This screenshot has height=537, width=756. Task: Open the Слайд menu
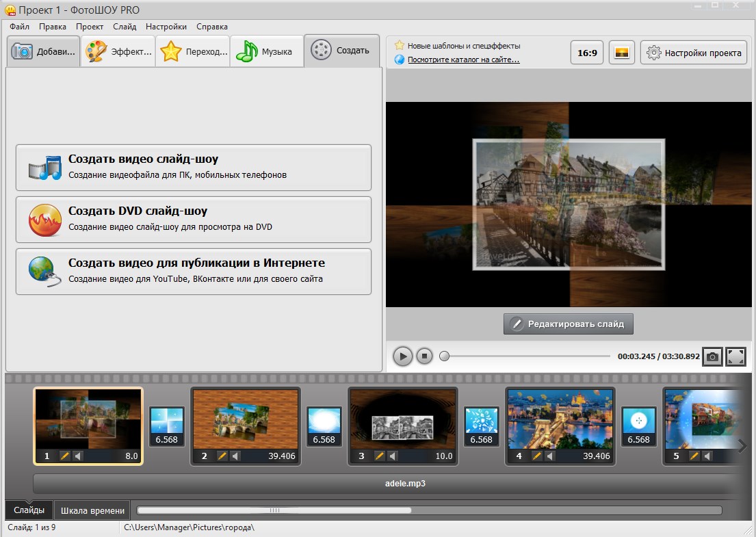pyautogui.click(x=125, y=27)
